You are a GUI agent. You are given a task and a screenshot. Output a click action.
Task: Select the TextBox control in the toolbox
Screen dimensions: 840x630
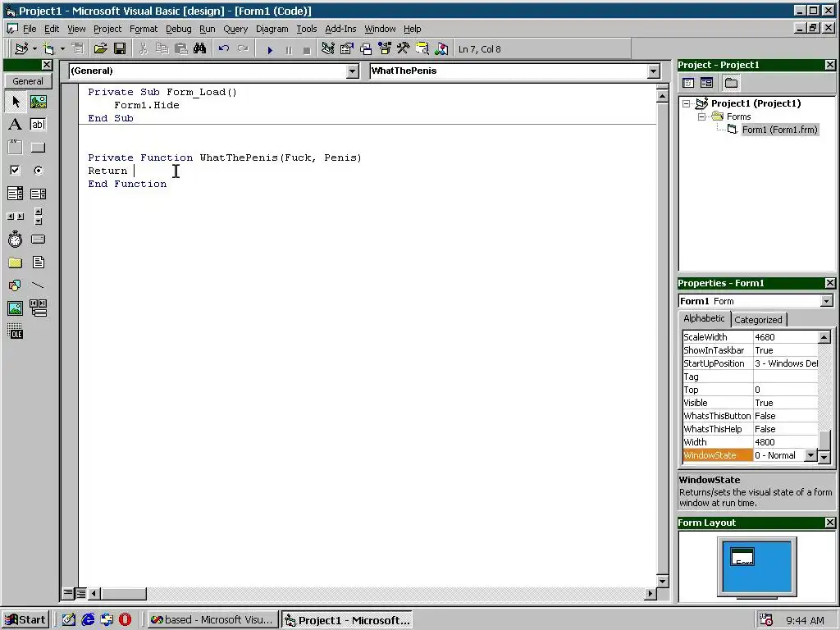pos(38,125)
